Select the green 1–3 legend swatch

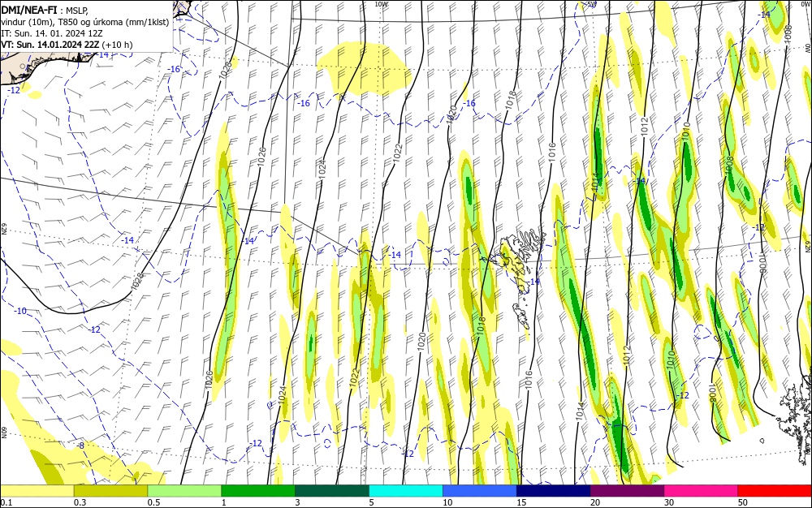[x=258, y=491]
